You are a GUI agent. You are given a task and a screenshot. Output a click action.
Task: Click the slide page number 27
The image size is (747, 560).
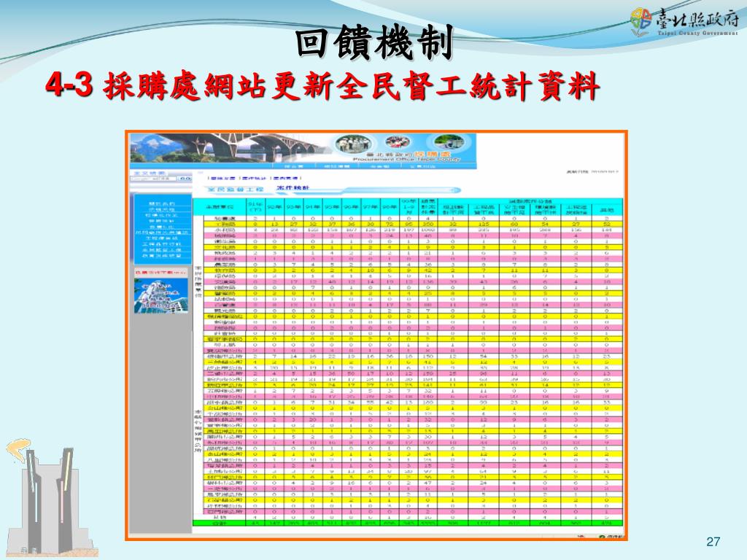(x=713, y=542)
